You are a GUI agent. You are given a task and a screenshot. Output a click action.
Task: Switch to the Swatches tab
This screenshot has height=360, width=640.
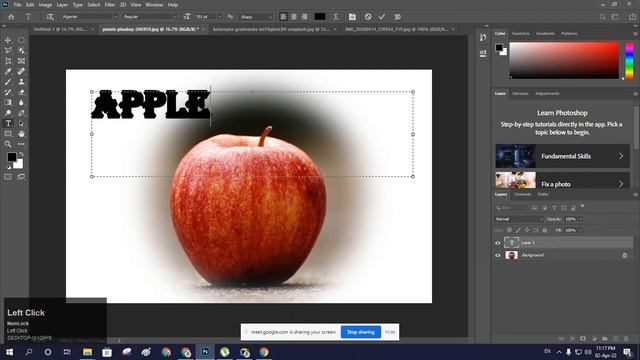[x=520, y=33]
